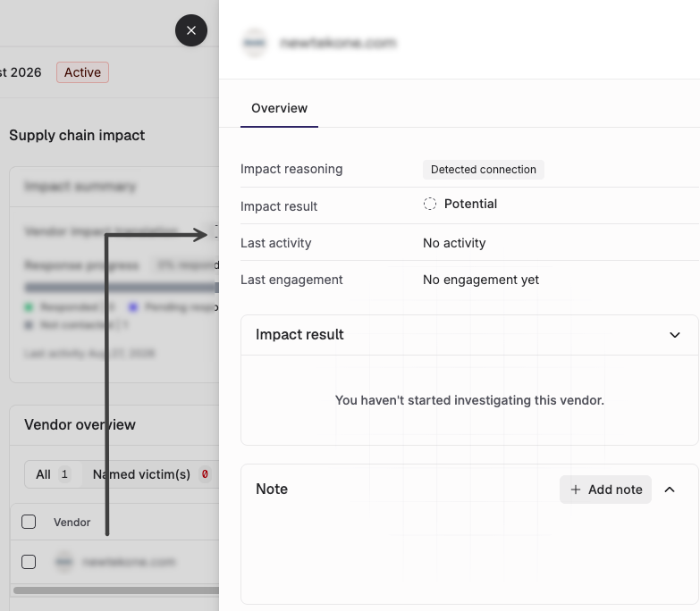Click the Active status badge

(x=82, y=72)
